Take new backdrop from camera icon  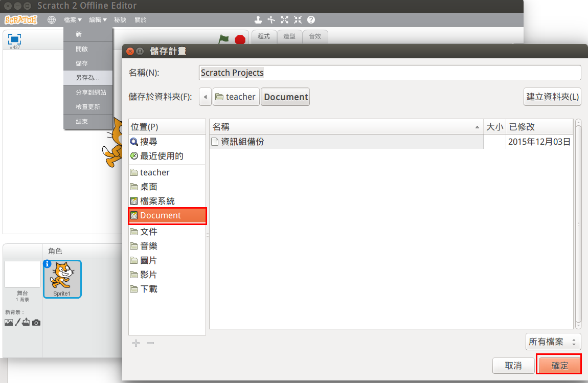pyautogui.click(x=36, y=322)
